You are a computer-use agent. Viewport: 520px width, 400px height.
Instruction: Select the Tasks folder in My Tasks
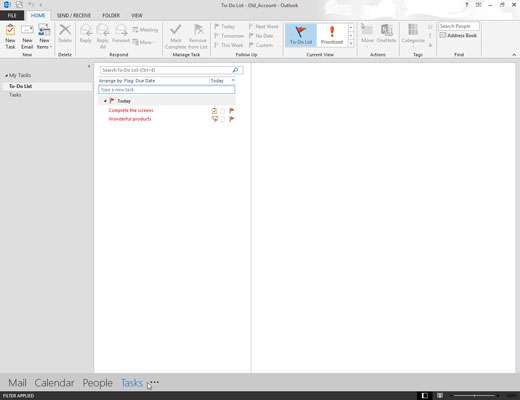15,95
